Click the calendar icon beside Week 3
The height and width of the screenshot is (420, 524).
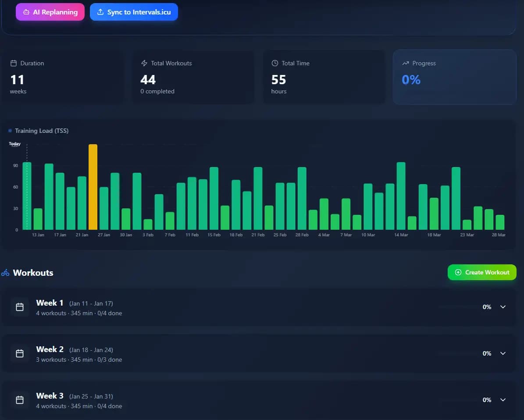coord(19,400)
